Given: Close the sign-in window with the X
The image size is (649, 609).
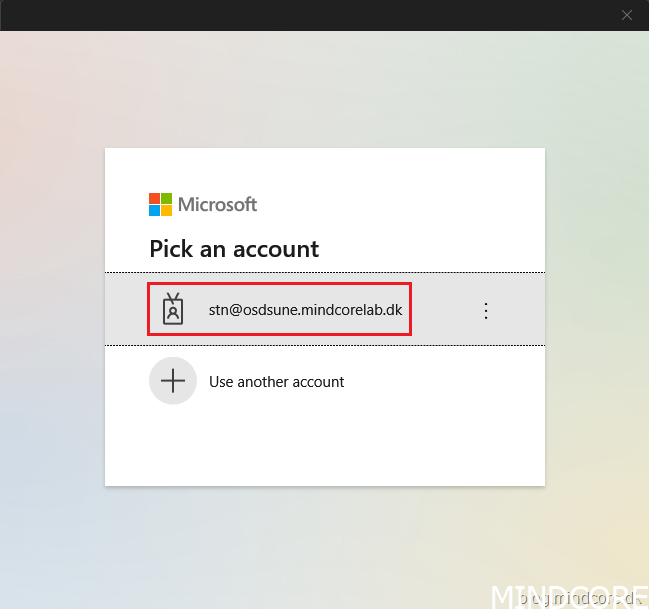Looking at the screenshot, I should pyautogui.click(x=627, y=15).
